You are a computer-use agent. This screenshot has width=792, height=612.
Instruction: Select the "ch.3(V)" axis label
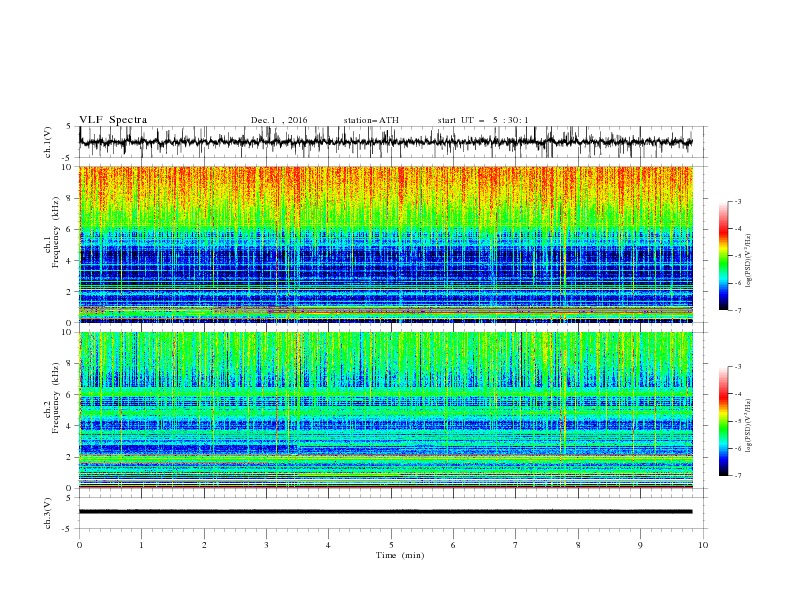coord(48,513)
